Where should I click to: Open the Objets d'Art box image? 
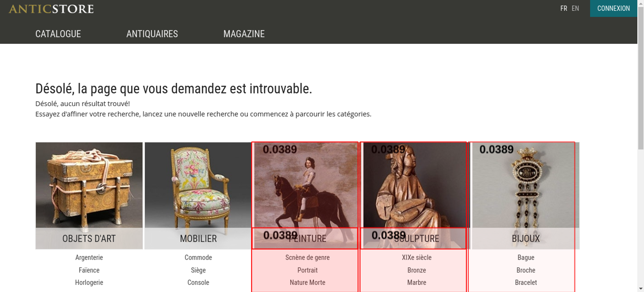click(x=89, y=185)
